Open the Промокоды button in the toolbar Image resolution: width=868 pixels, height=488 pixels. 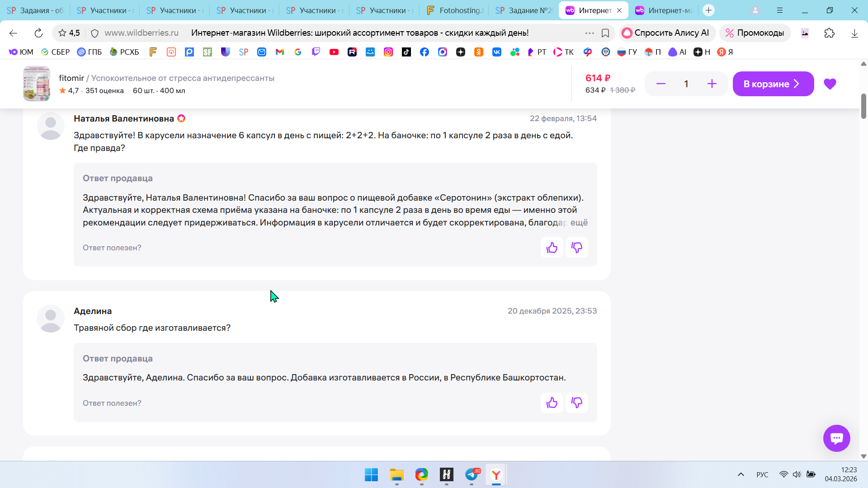755,33
